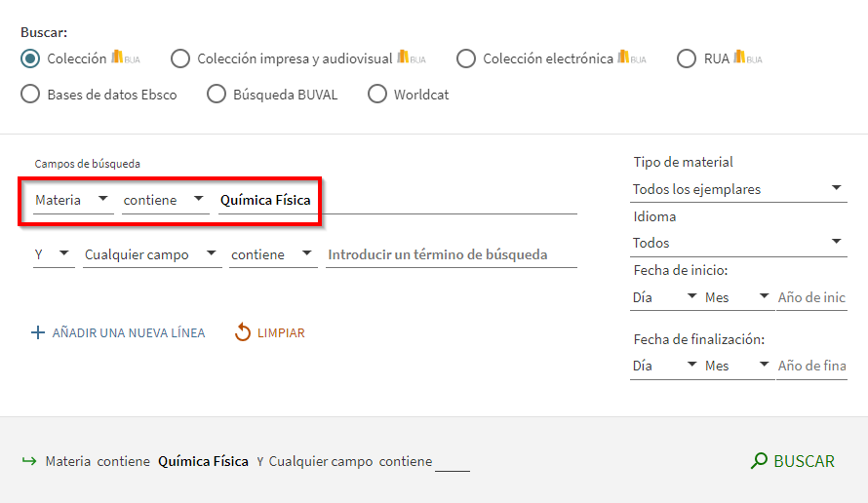Click the circular arrow Limpiar icon
The height and width of the screenshot is (503, 868).
tap(243, 333)
